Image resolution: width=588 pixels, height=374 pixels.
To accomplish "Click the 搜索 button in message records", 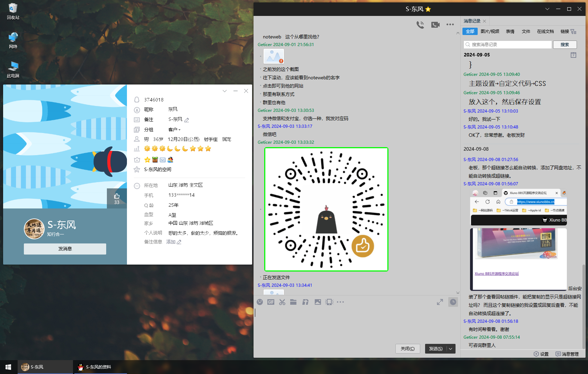I will 564,45.
